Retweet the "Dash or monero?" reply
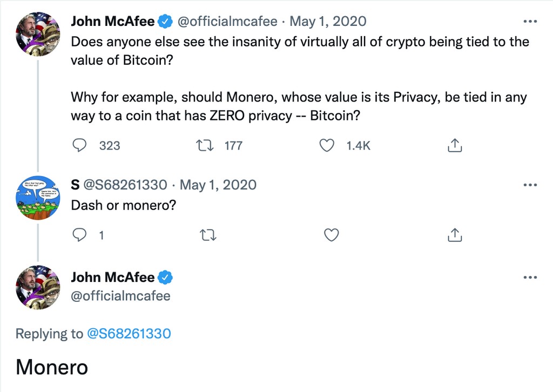 click(208, 235)
